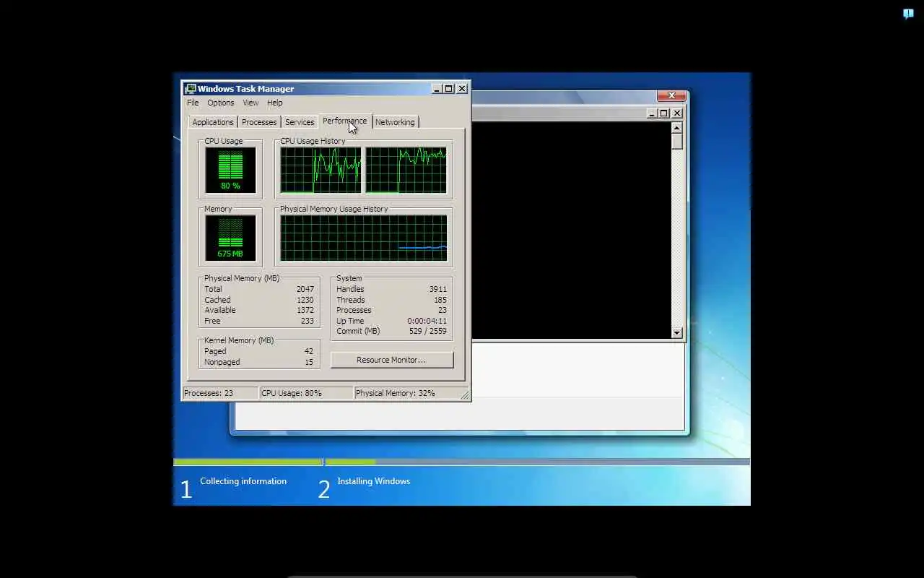
Task: Switch to the Networking tab
Action: click(x=395, y=122)
